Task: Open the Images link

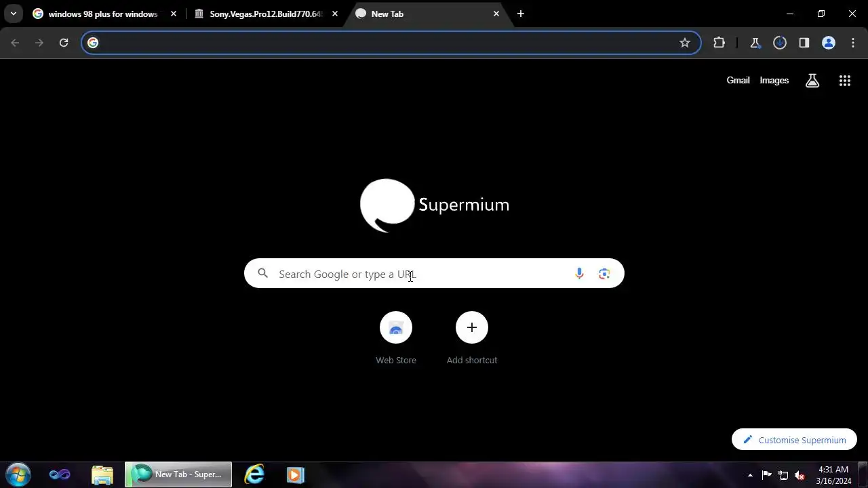Action: coord(774,80)
